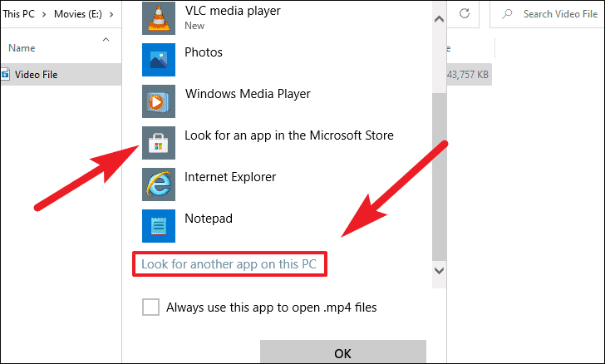Select VLC media player list entry text
Screen dimensions: 605x364
(x=233, y=11)
